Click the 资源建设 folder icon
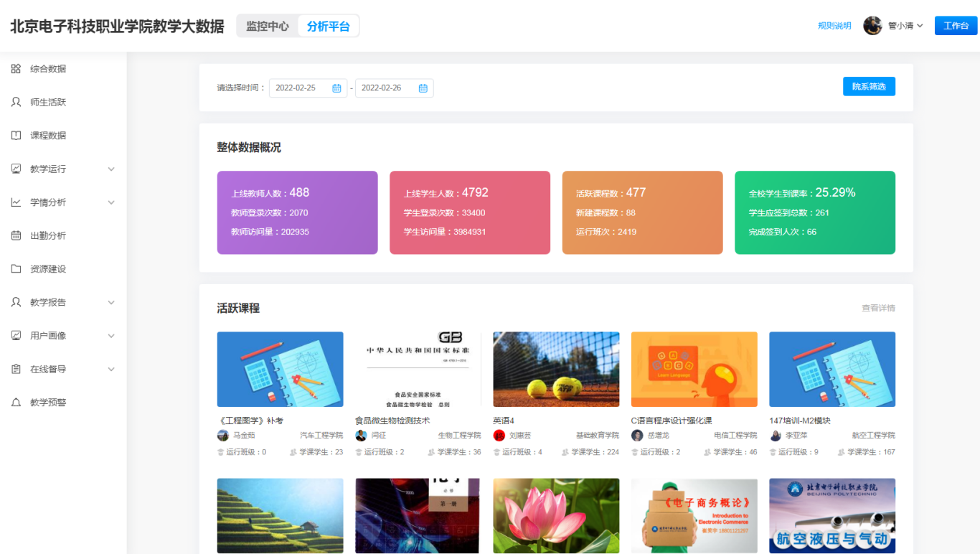The image size is (980, 554). tap(16, 269)
